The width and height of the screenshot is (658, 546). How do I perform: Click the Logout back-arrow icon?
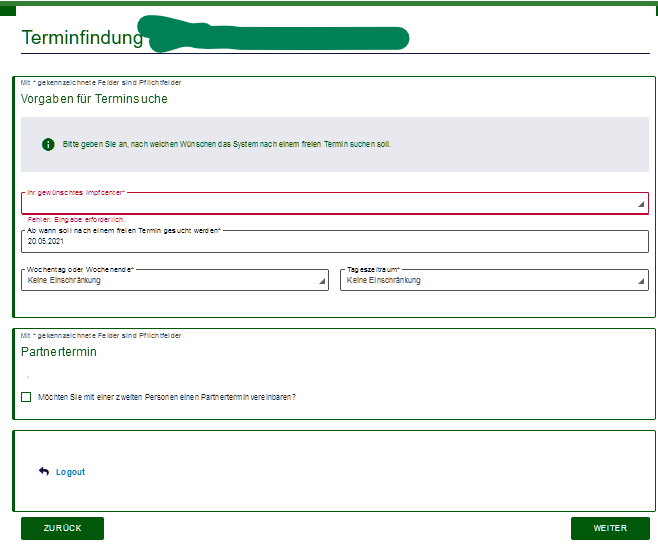[x=44, y=471]
